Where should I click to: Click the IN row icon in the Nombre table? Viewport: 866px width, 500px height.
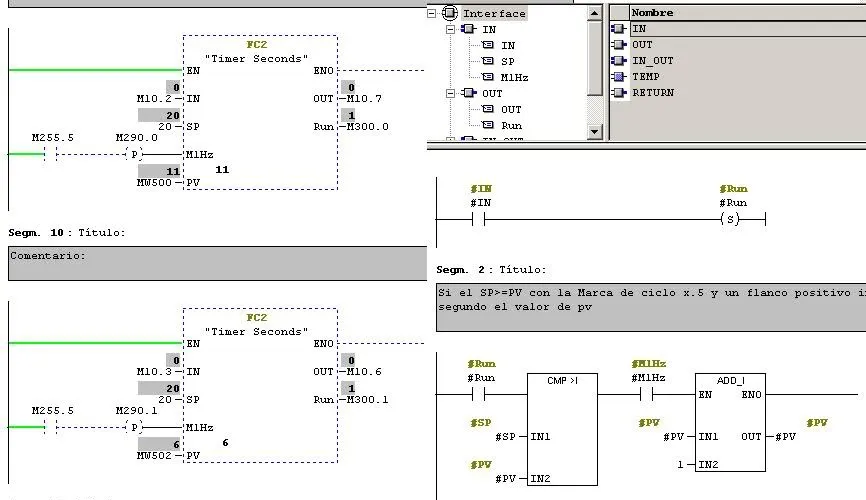pos(619,29)
